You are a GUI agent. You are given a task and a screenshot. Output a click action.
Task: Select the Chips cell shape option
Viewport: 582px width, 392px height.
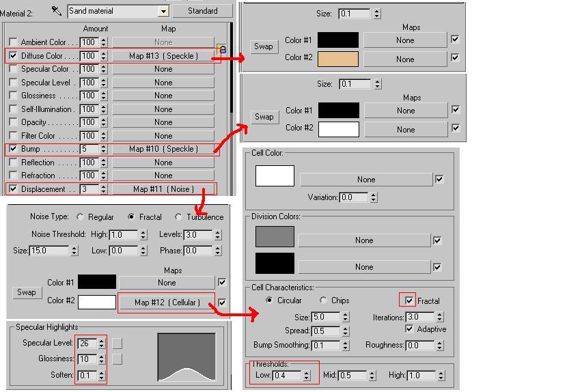coord(323,300)
